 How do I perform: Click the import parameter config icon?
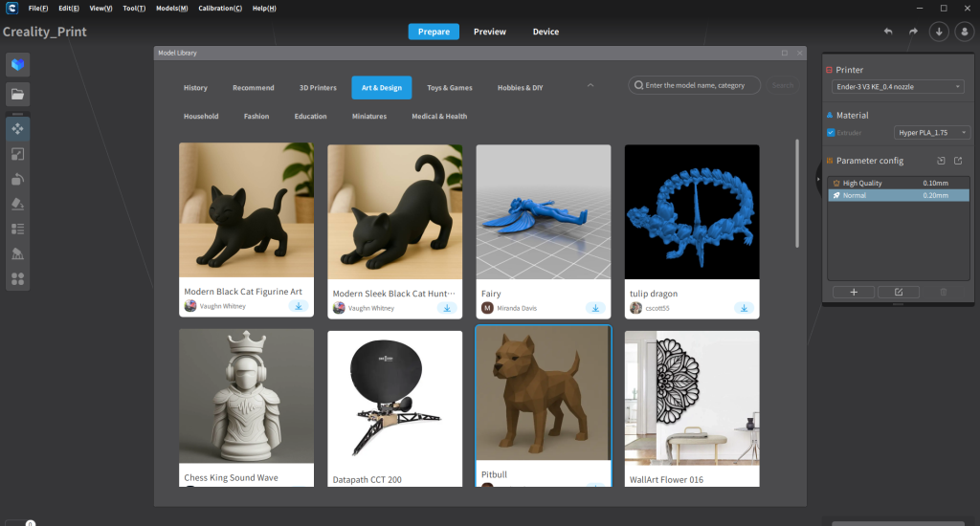(940, 161)
